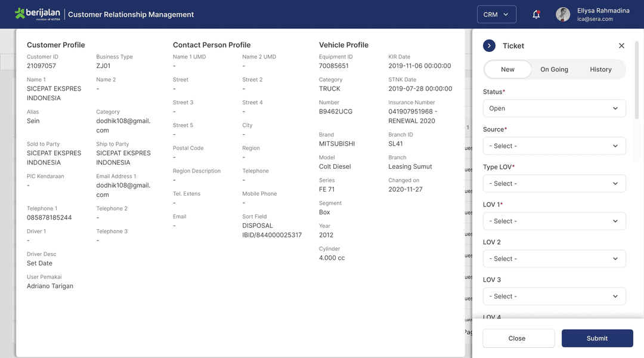Screen dimensions: 644x358
Task: Click the Customer Relationship Management title
Action: (x=131, y=14)
